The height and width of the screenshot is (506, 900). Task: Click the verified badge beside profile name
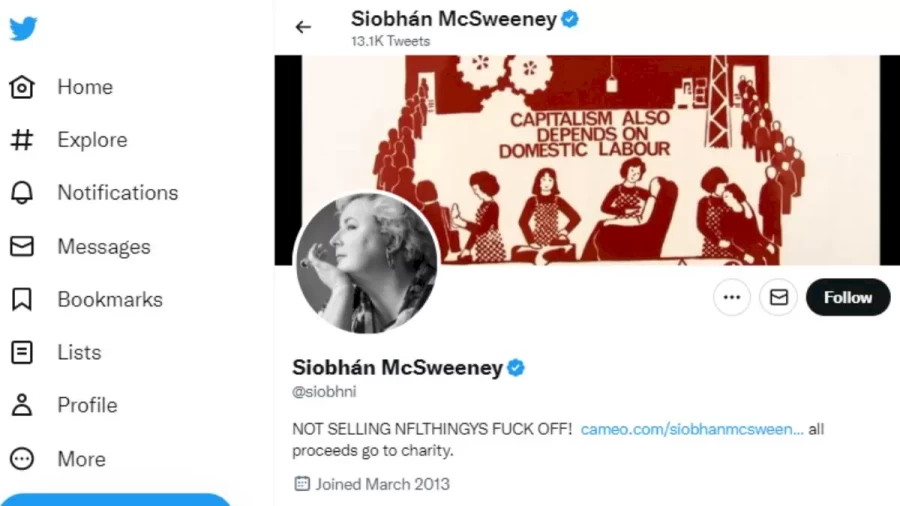point(515,368)
